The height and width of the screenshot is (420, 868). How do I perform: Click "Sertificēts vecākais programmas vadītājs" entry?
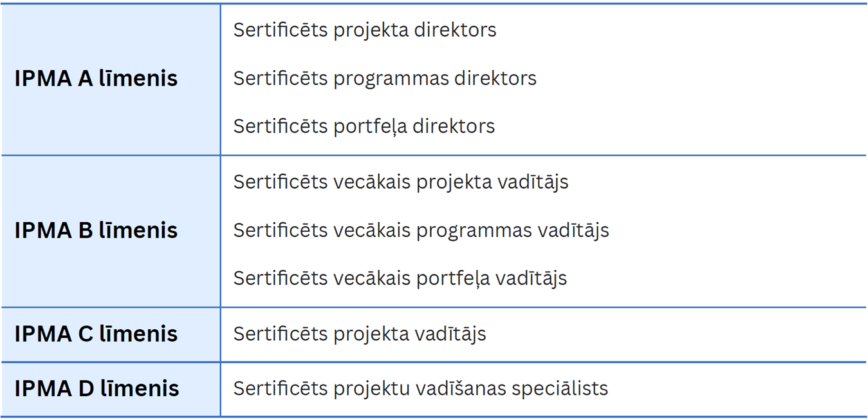(421, 231)
